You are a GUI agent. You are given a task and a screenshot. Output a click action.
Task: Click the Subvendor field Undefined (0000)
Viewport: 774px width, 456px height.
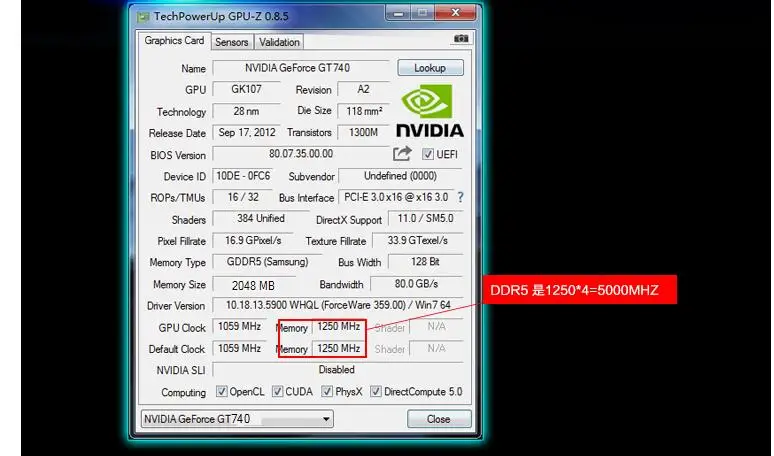pos(400,176)
